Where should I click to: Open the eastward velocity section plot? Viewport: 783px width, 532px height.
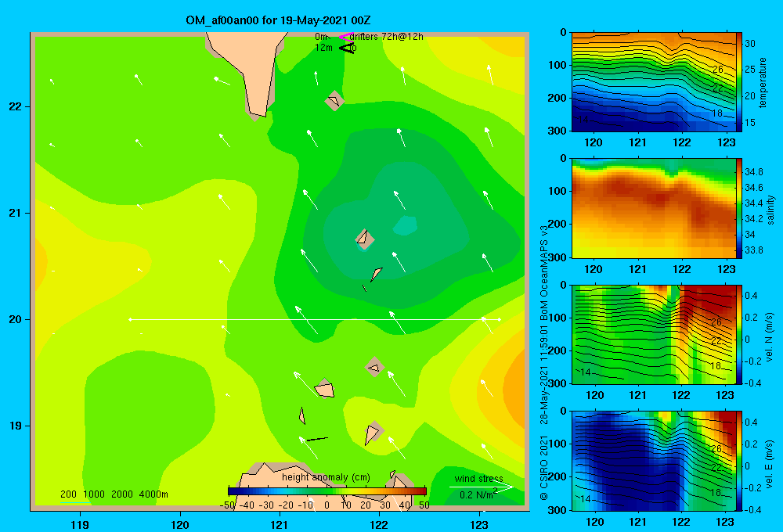click(x=654, y=461)
